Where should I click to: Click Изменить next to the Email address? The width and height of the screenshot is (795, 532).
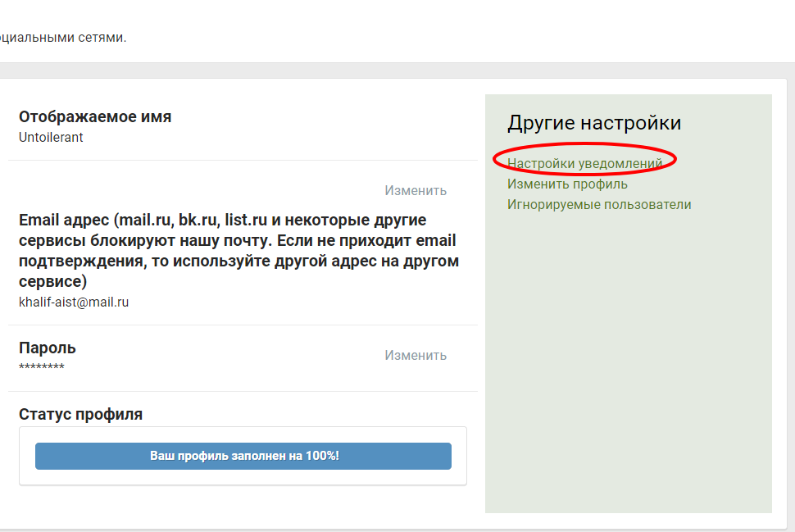click(416, 191)
